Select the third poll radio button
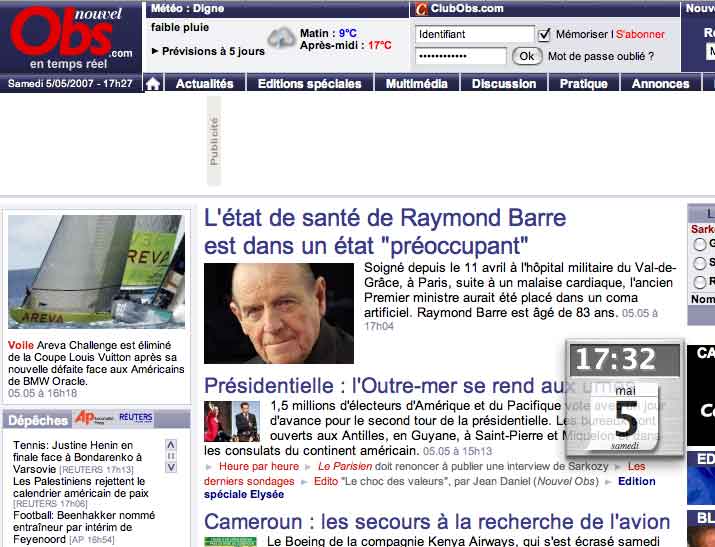 coord(699,282)
